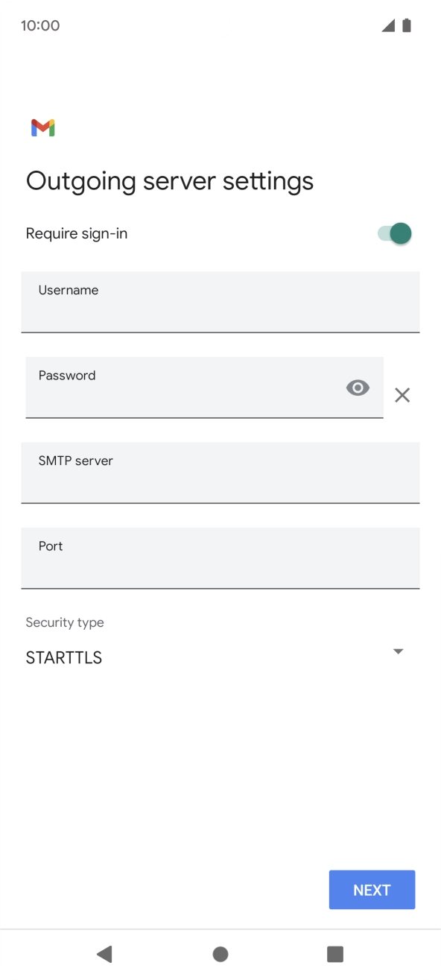Viewport: 441px width, 980px height.
Task: Tap the Outgoing server settings heading
Action: (x=170, y=181)
